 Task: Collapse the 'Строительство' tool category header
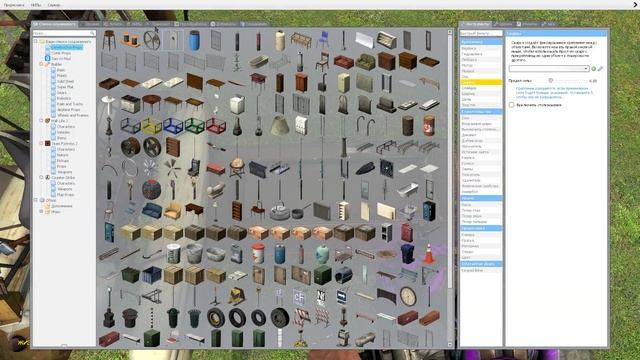pos(481,111)
